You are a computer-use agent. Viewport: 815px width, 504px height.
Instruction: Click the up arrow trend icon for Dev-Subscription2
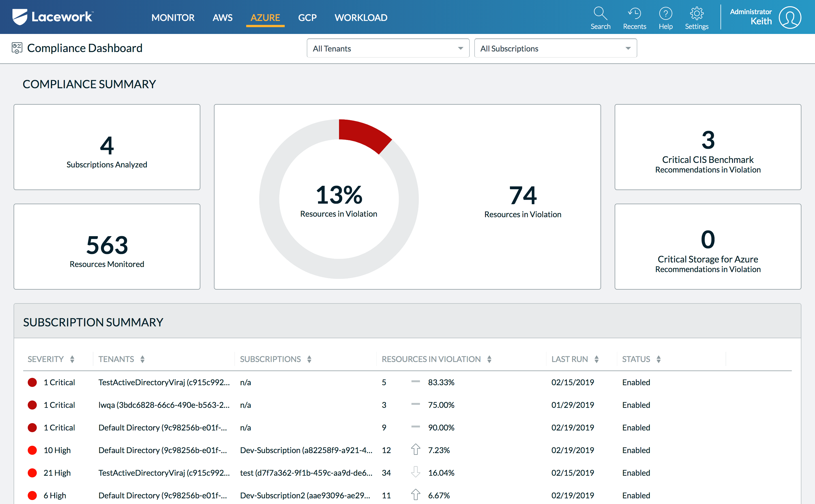click(415, 495)
